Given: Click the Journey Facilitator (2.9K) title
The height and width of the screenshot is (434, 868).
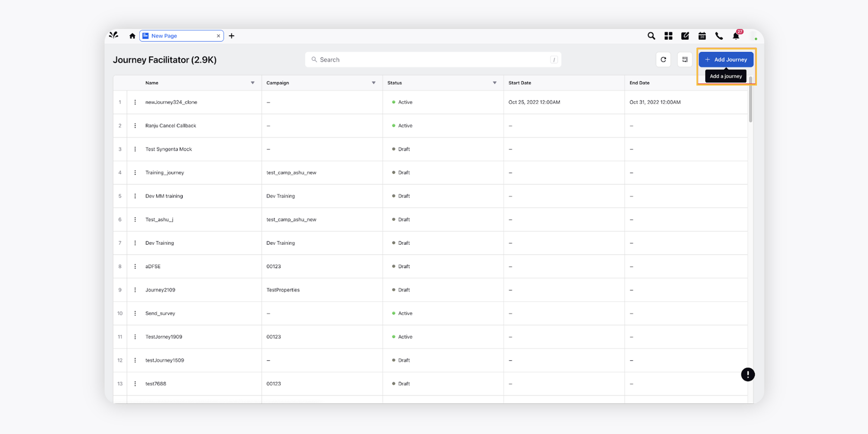Looking at the screenshot, I should click(x=165, y=60).
